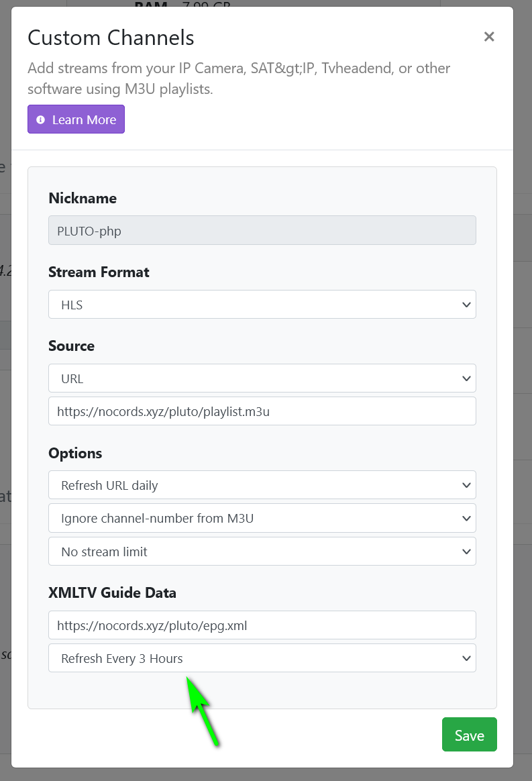Click the chevron next to Refresh URL daily
The width and height of the screenshot is (532, 781).
pos(466,484)
